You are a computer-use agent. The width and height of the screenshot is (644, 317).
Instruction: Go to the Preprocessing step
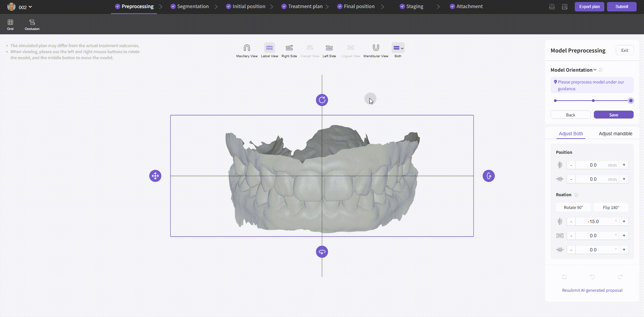(x=134, y=6)
